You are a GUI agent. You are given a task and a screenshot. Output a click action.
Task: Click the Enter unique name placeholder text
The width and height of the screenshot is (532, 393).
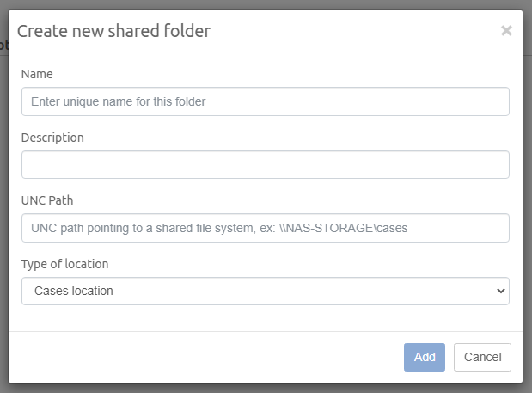point(118,101)
